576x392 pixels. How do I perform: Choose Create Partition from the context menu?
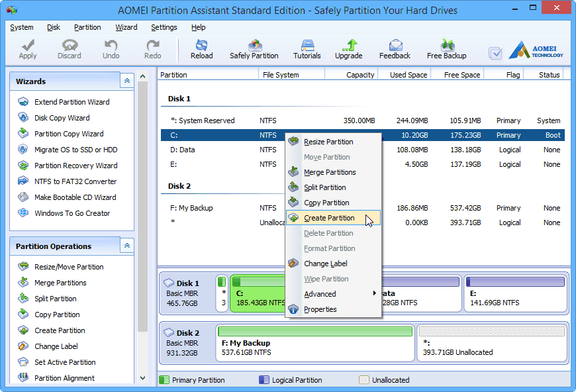[329, 218]
